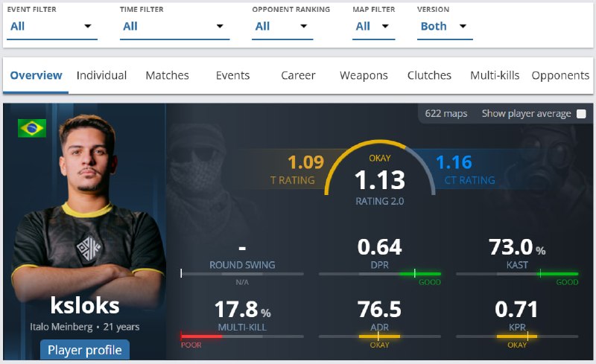Open the Career tab
Viewport: 596px width, 364px height.
(x=298, y=75)
